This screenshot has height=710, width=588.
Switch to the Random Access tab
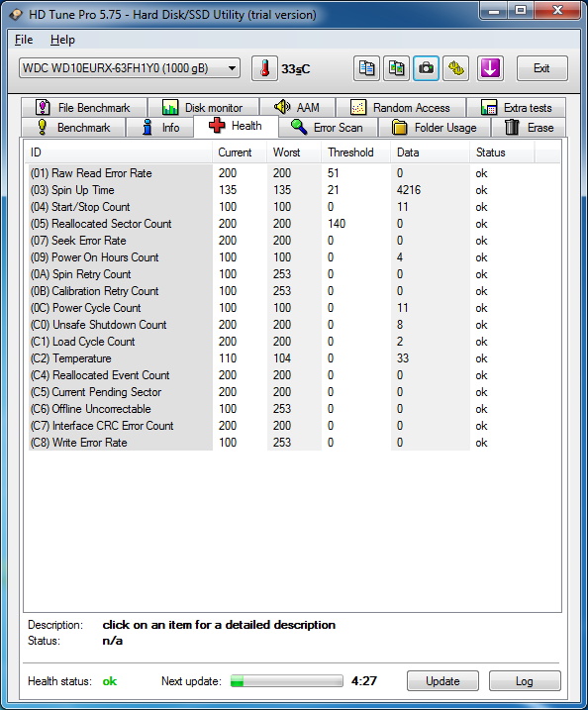coord(401,108)
